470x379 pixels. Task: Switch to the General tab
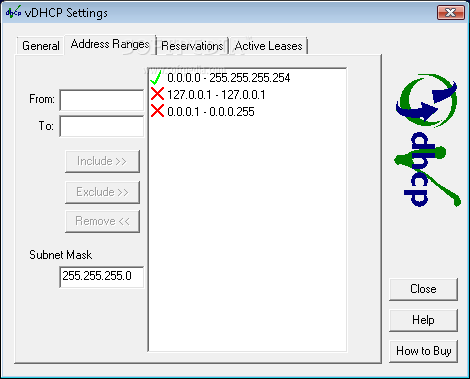40,46
